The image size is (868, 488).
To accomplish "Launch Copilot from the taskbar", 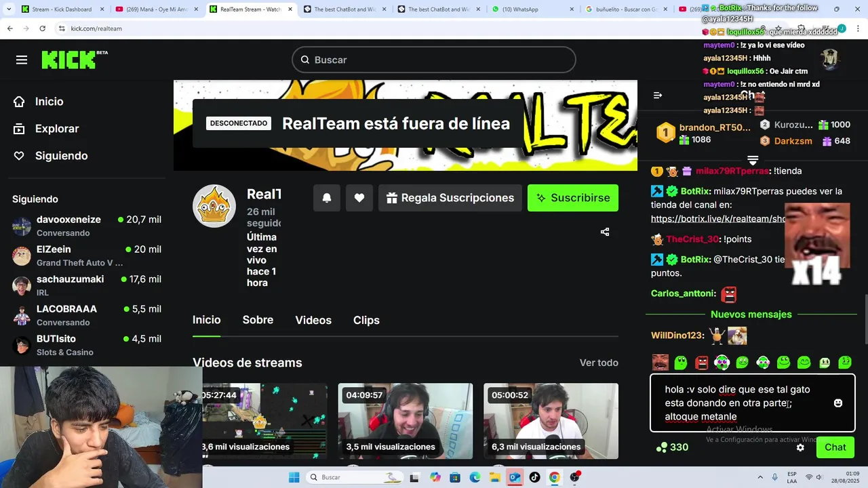I will click(435, 477).
